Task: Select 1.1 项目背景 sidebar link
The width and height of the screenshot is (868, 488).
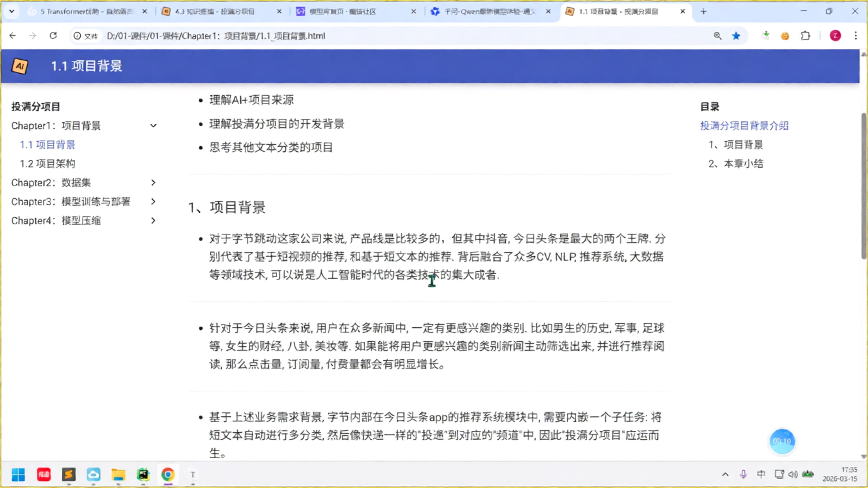Action: [47, 145]
